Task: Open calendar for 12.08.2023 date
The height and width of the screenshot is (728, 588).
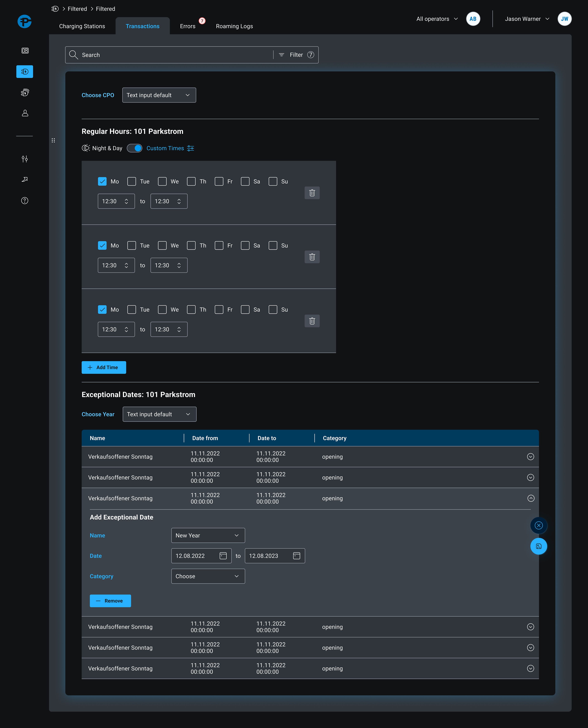Action: [297, 556]
